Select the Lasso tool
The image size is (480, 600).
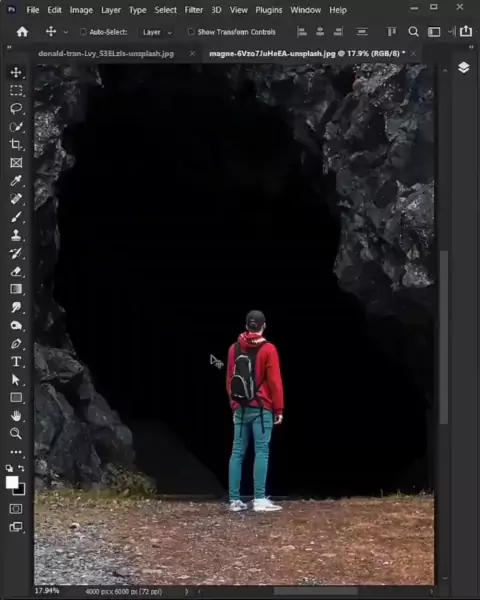point(16,108)
